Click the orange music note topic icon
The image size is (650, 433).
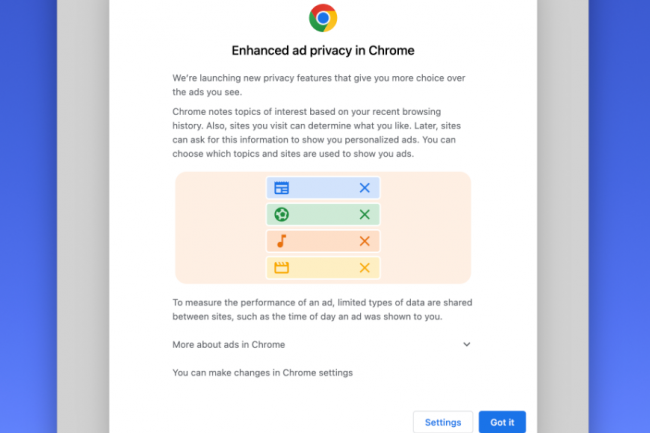[x=281, y=241]
